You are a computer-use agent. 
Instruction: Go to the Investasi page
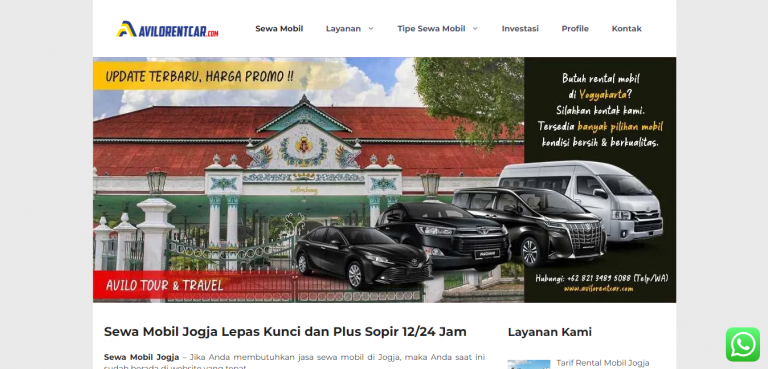tap(520, 28)
